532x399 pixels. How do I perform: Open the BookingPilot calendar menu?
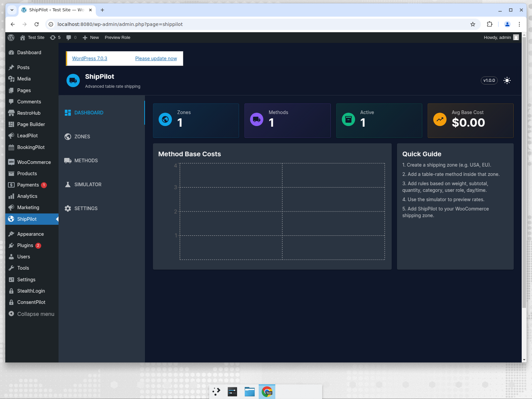(x=32, y=147)
